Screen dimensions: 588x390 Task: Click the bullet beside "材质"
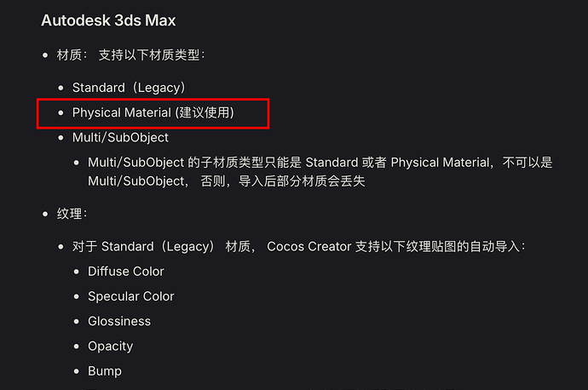[x=45, y=54]
